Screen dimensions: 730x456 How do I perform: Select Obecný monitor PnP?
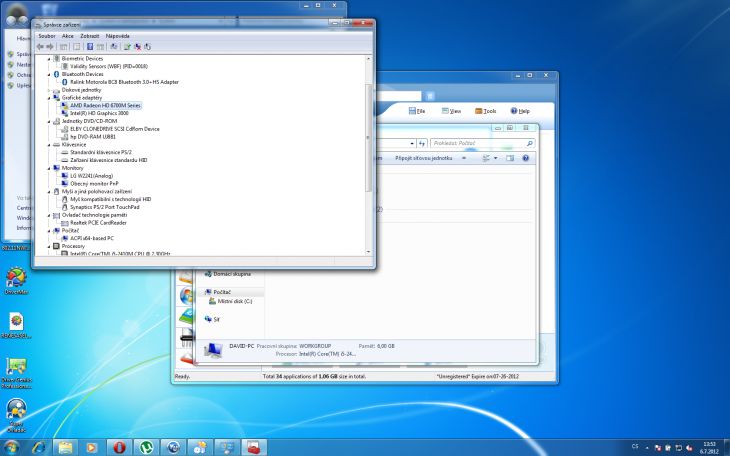tap(94, 184)
